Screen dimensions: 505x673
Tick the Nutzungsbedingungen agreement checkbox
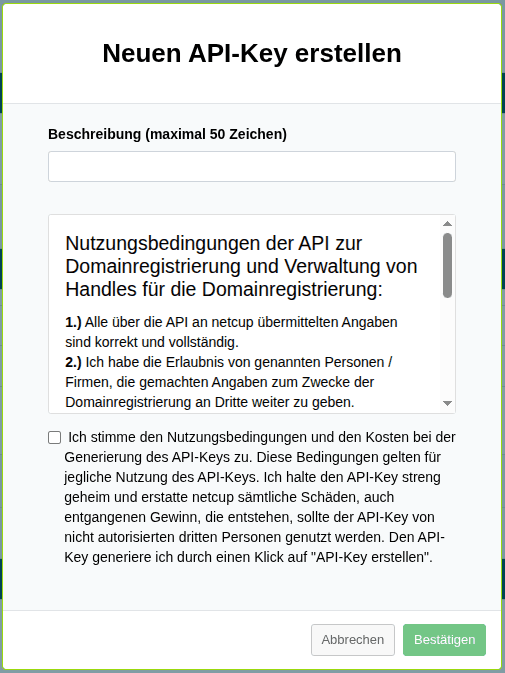click(x=54, y=437)
